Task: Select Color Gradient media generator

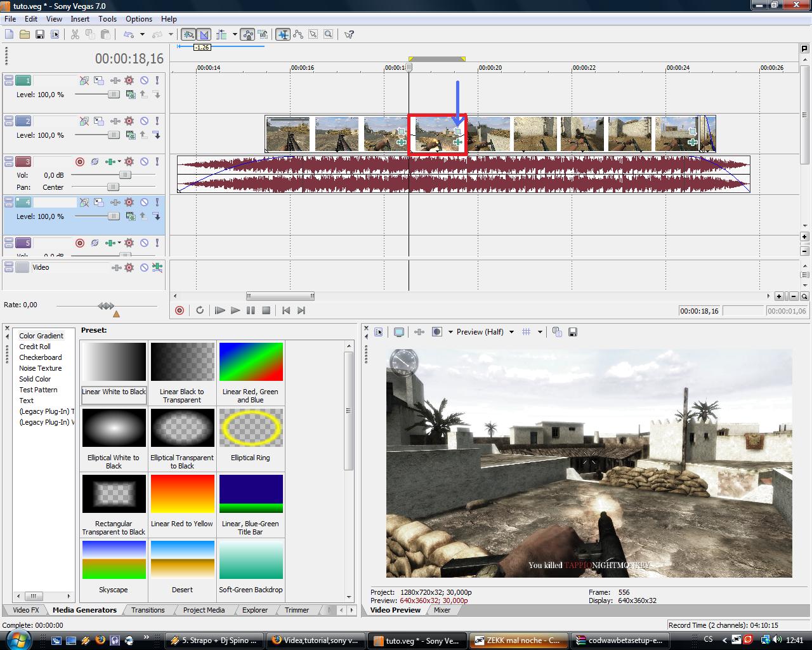Action: [41, 336]
